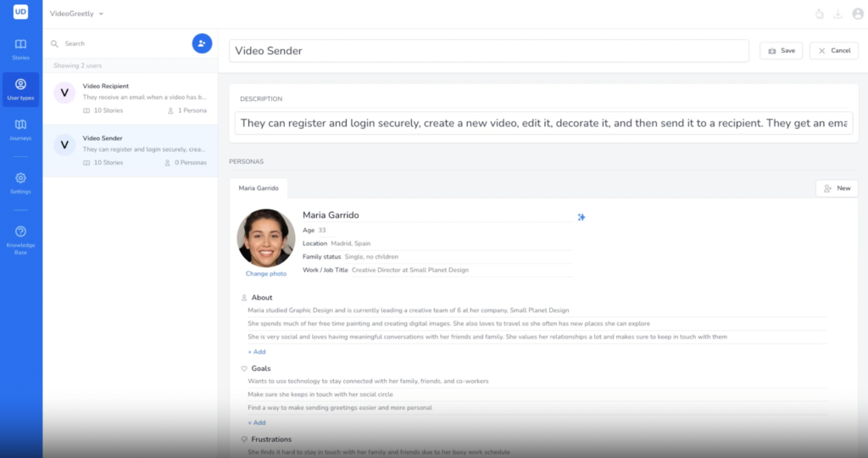The image size is (868, 458).
Task: Click the Goals heart icon
Action: point(244,369)
